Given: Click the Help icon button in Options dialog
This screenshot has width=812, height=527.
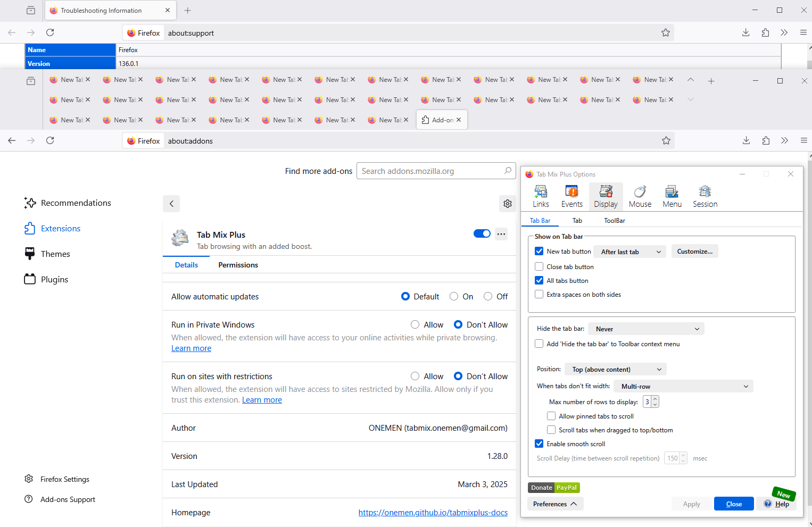Looking at the screenshot, I should (x=776, y=504).
